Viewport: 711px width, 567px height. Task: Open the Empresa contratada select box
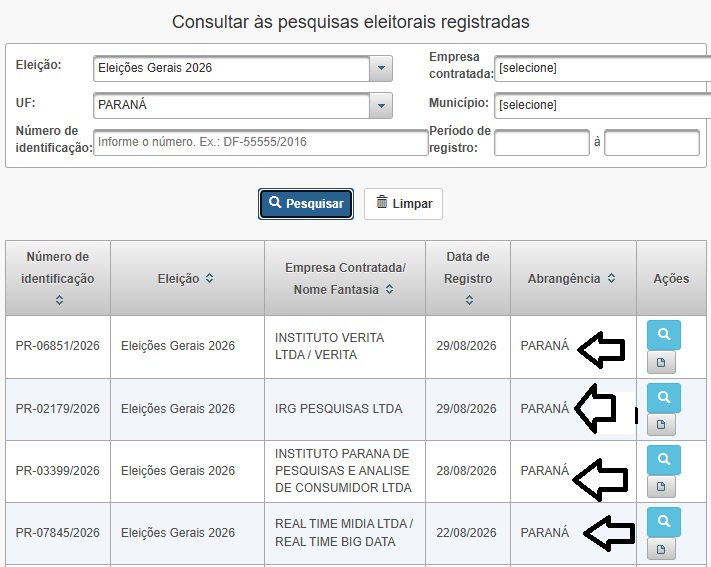pos(602,68)
